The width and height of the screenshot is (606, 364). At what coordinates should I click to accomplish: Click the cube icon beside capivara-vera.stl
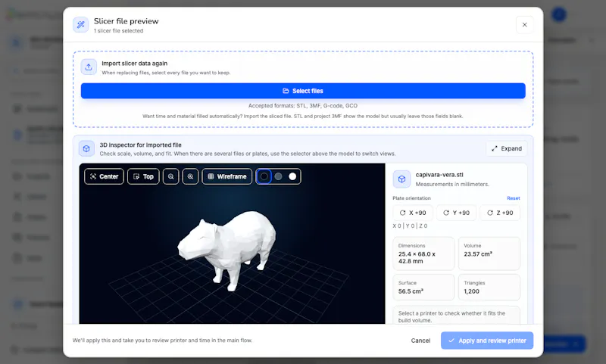click(x=401, y=179)
